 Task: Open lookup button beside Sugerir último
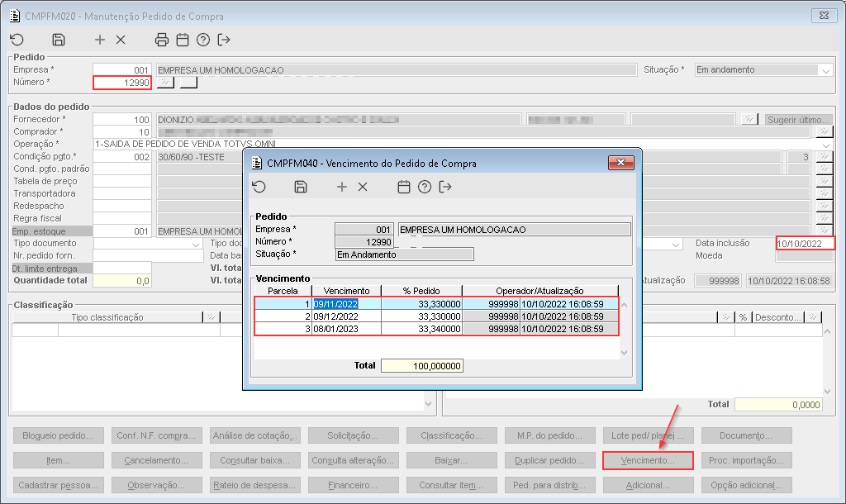749,119
